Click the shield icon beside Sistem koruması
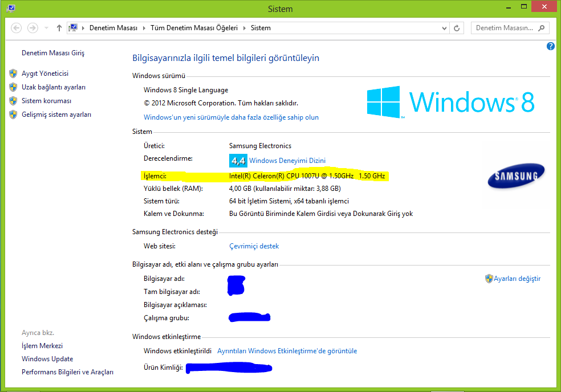 (x=13, y=101)
